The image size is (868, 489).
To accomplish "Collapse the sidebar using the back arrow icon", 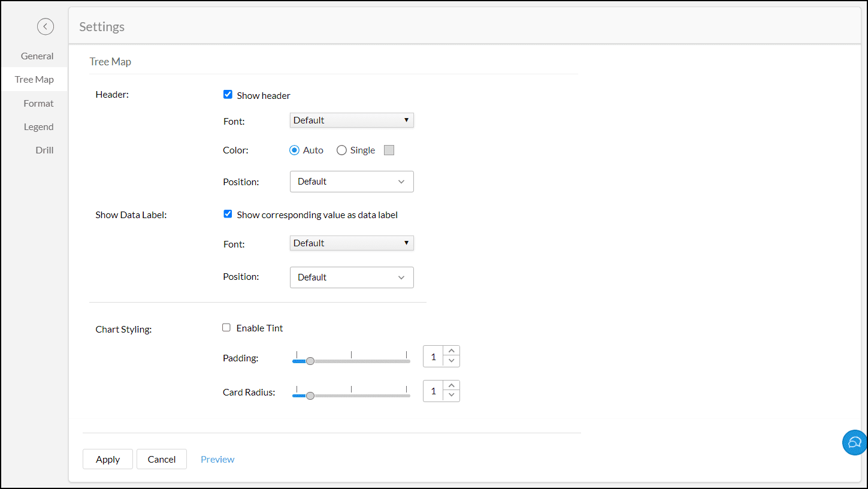I will 46,26.
